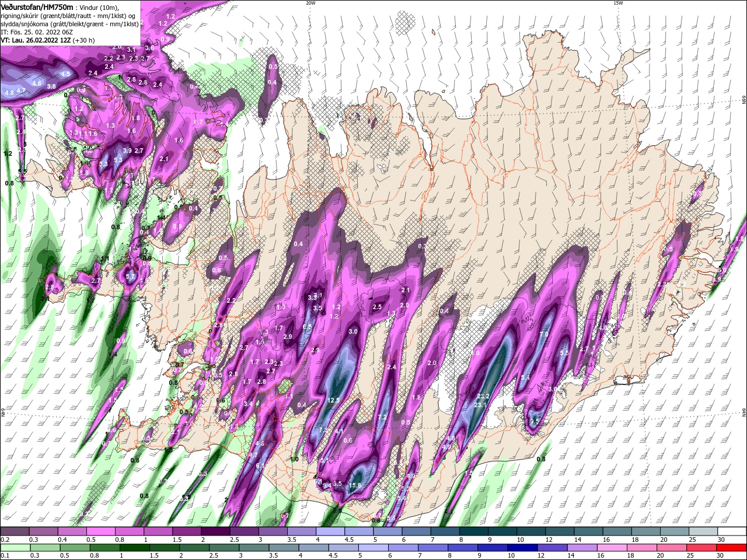Click the 20W longitude label
The width and height of the screenshot is (747, 560).
click(310, 3)
